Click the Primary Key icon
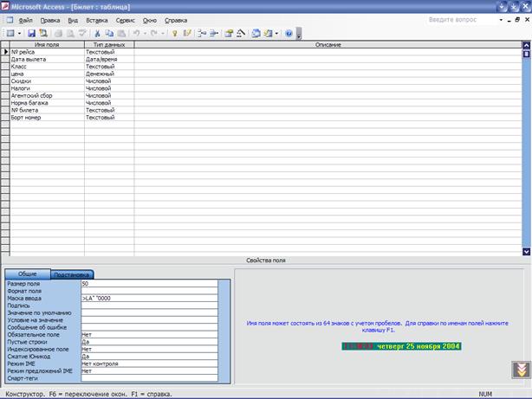The width and height of the screenshot is (532, 399). [x=174, y=33]
